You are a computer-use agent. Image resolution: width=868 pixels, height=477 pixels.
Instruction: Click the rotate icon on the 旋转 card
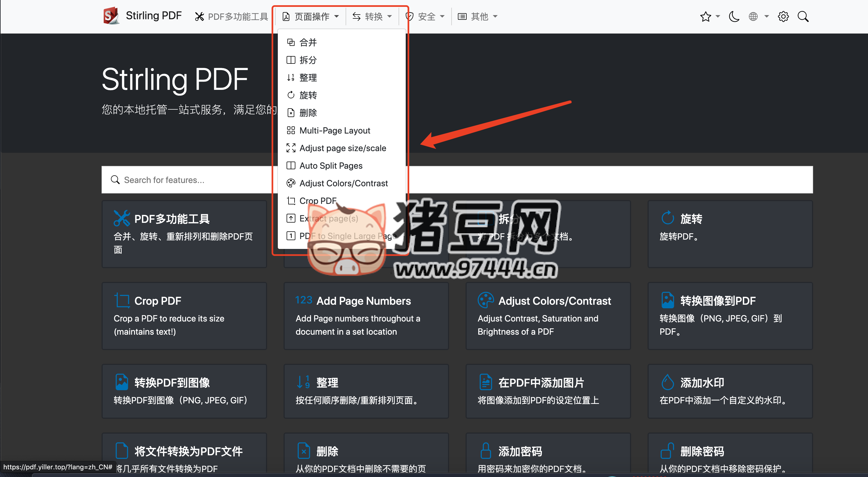pos(668,218)
